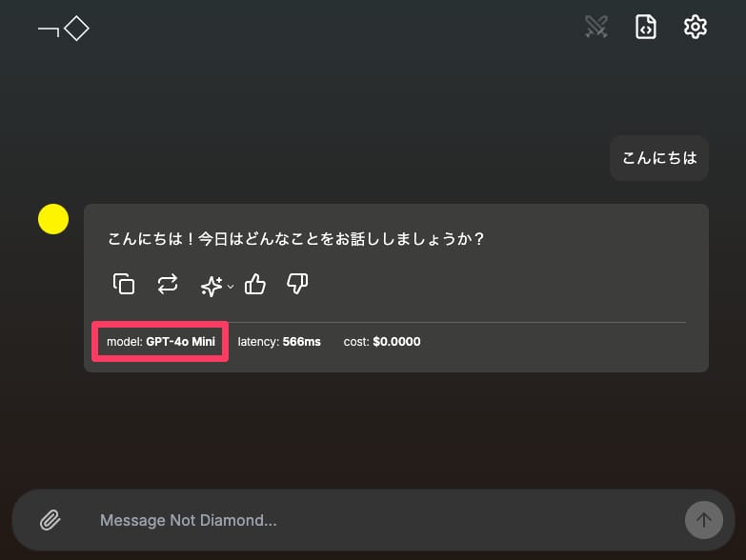Copy the assistant's reply
This screenshot has width=746, height=560.
(124, 284)
